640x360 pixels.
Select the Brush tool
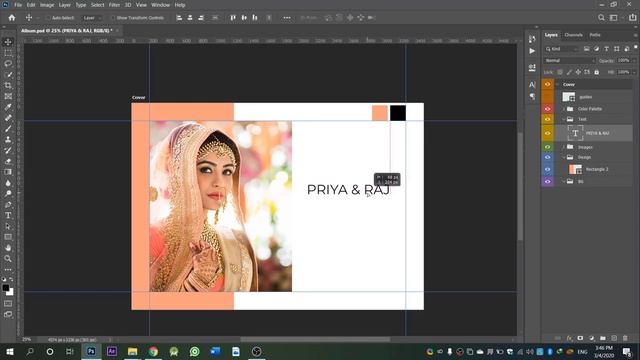(8, 129)
